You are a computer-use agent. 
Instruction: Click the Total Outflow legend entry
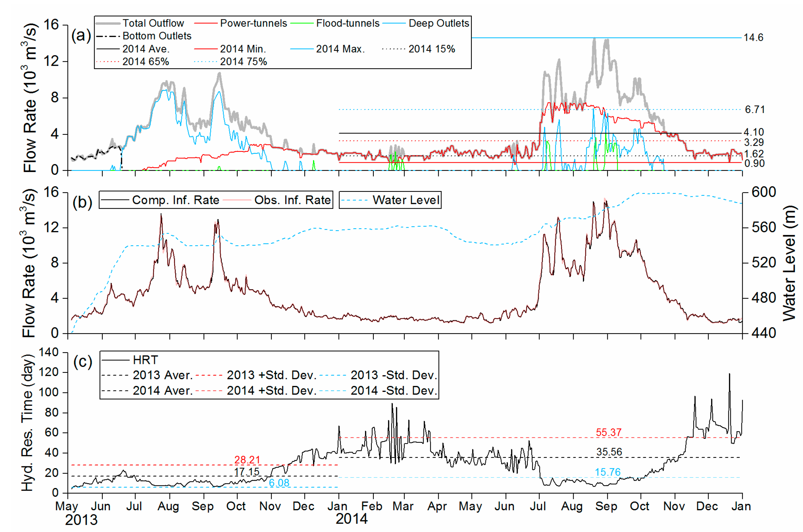pos(153,23)
